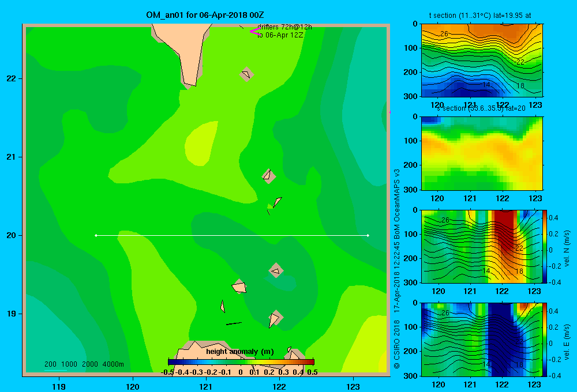Click the 'to 06-Apr 12Z' label
This screenshot has height=392, width=577.
(x=280, y=35)
